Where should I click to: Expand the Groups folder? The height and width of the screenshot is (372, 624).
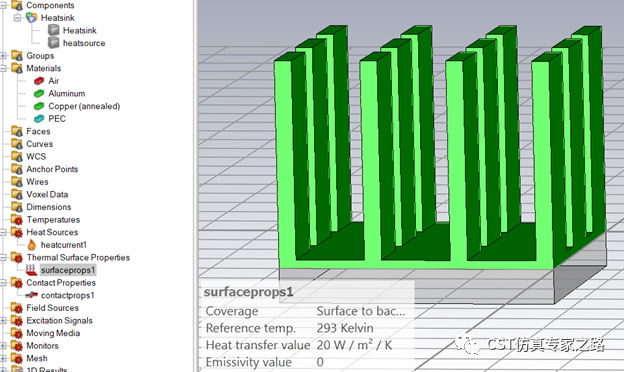pyautogui.click(x=3, y=56)
